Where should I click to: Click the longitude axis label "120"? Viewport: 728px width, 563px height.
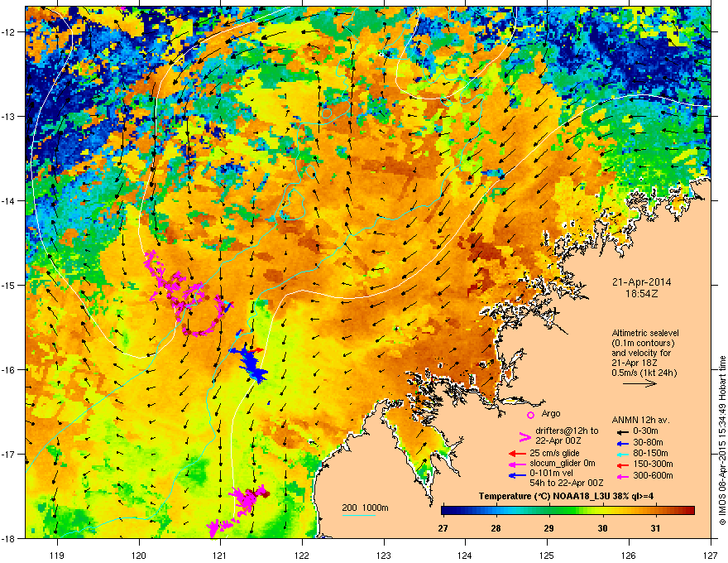click(139, 555)
